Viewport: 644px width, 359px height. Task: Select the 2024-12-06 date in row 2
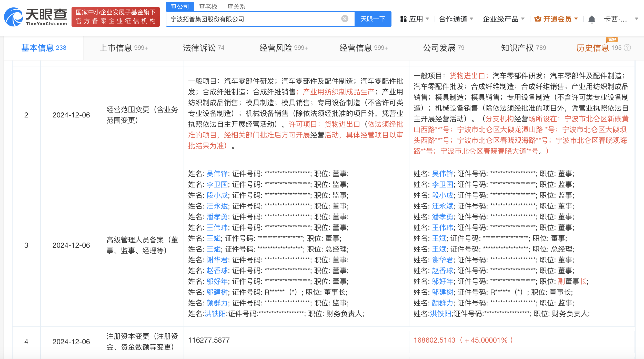click(x=71, y=115)
